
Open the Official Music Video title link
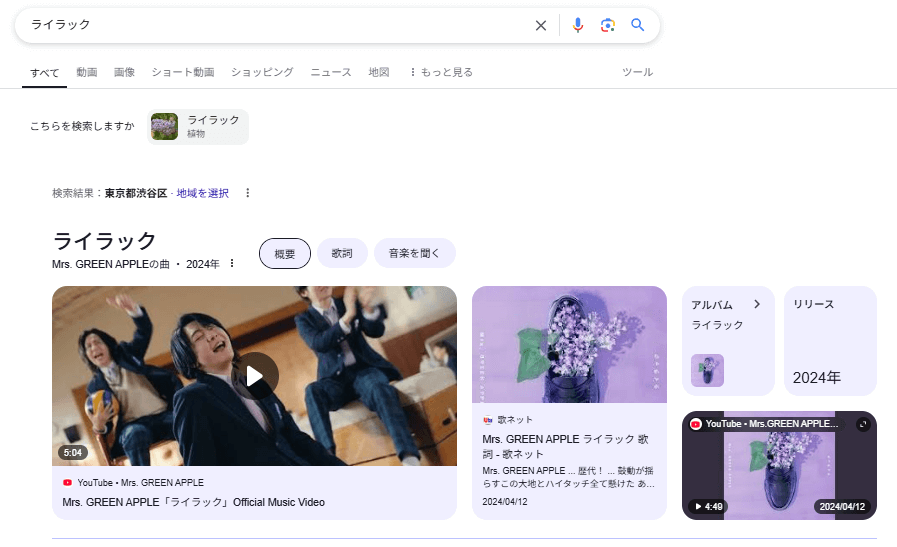pyautogui.click(x=193, y=502)
